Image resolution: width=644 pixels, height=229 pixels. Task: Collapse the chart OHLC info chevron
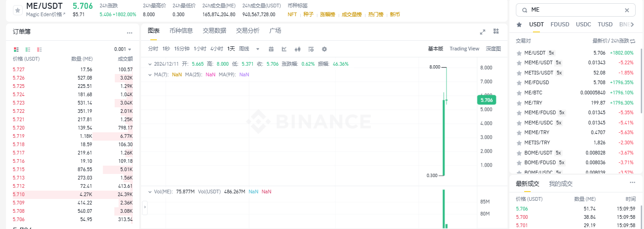click(149, 64)
